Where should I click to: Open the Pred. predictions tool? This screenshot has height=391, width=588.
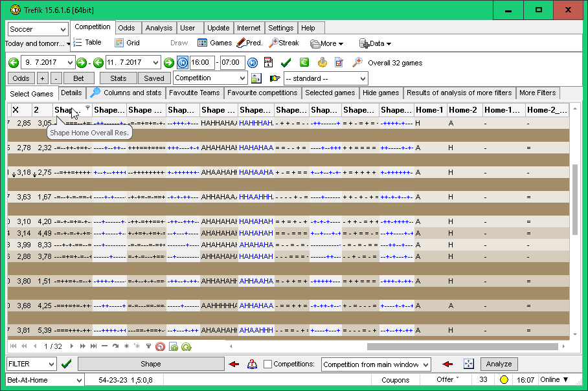[249, 43]
